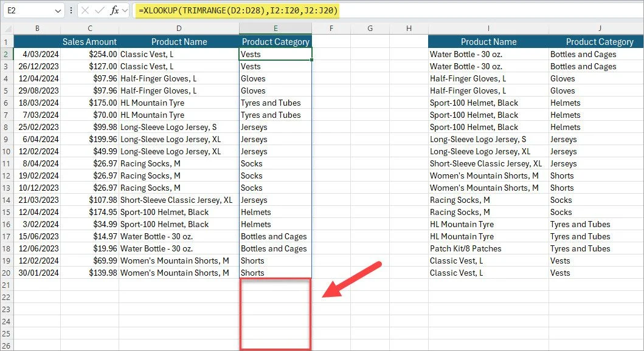Viewport: 644px width, 351px height.
Task: Open the Name Box dropdown arrow
Action: (58, 11)
